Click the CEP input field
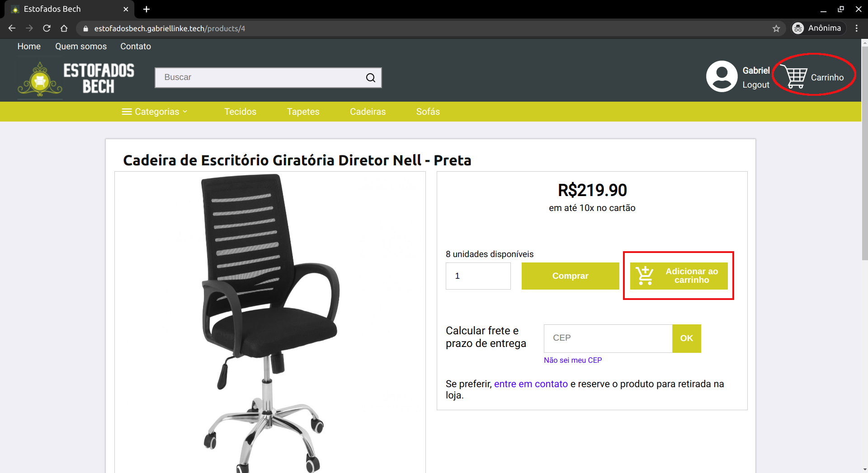868x473 pixels. coord(608,338)
